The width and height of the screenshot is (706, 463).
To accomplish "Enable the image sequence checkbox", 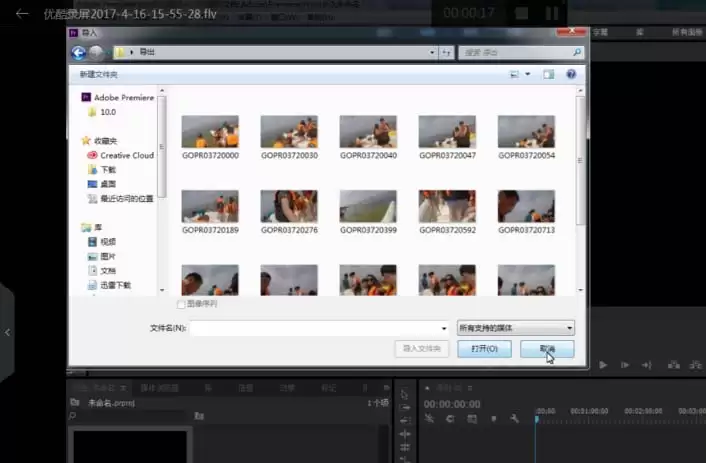I will click(x=181, y=303).
